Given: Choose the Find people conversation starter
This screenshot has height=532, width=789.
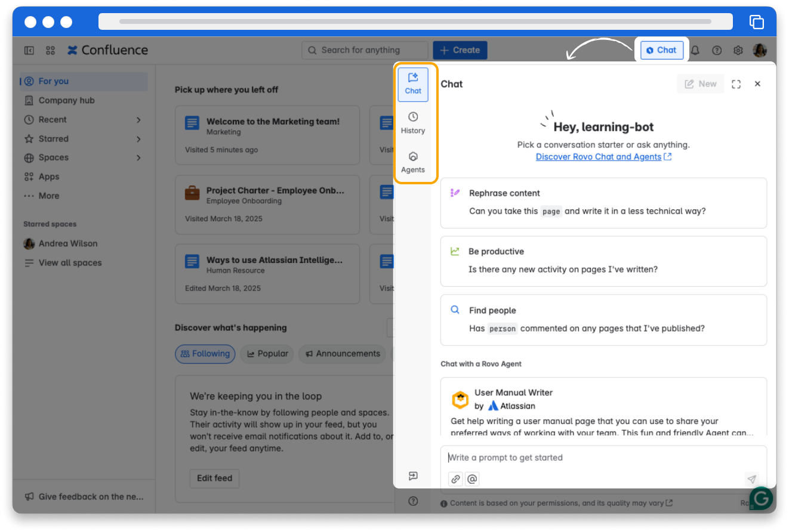Looking at the screenshot, I should tap(603, 320).
